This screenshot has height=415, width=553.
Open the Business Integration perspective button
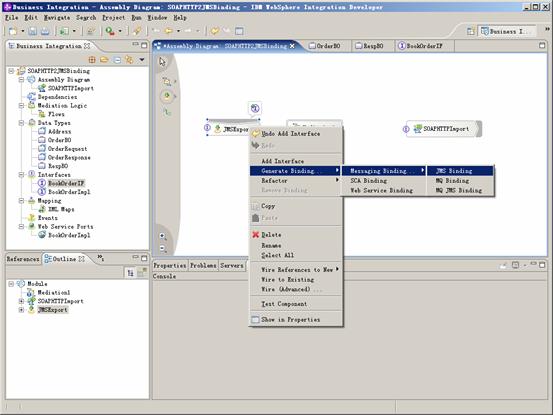tap(506, 31)
